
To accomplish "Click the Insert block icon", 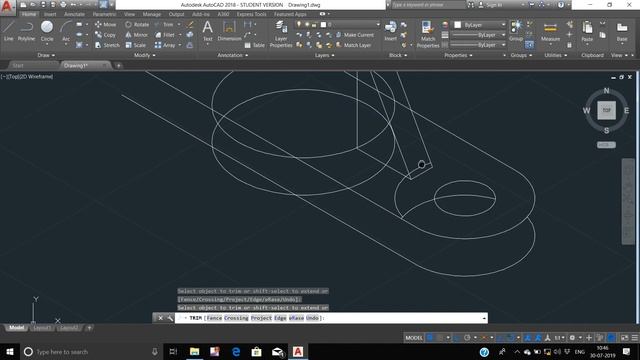I will 390,31.
